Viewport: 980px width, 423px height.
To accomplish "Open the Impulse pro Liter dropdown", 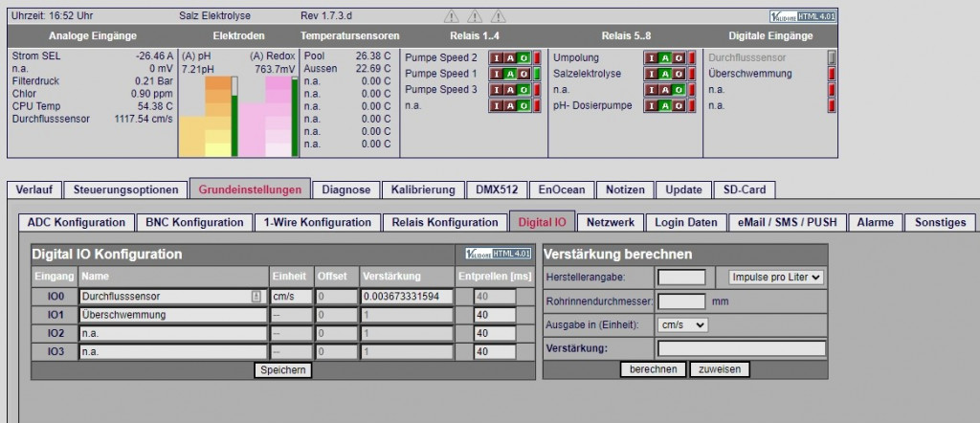I will pyautogui.click(x=777, y=277).
